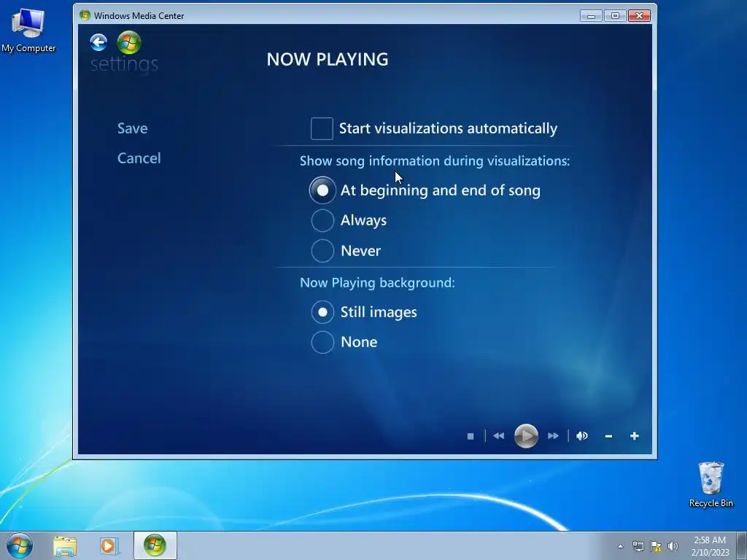This screenshot has width=747, height=560.
Task: Click Windows Media Center taskbar button
Action: point(155,545)
